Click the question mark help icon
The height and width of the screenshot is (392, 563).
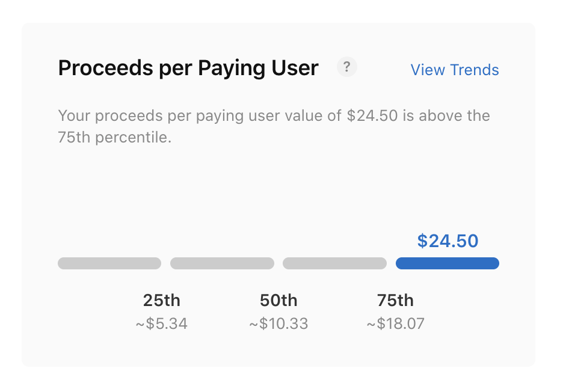[346, 67]
